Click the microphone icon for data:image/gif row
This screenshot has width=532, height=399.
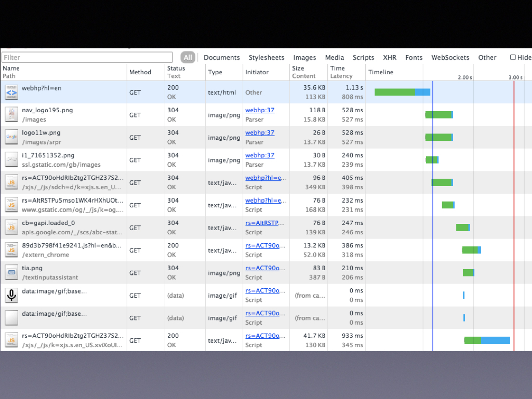pos(11,295)
